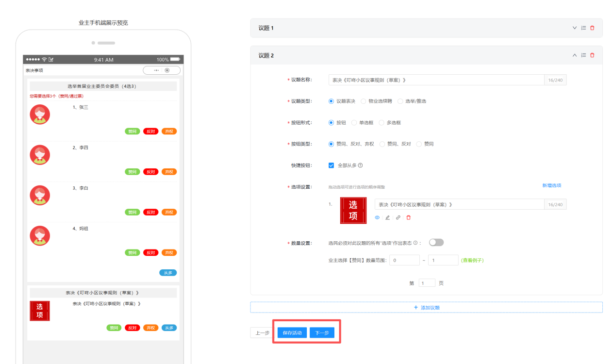614x364 pixels.
Task: Uncheck the 全部从多 checkbox
Action: pyautogui.click(x=332, y=165)
